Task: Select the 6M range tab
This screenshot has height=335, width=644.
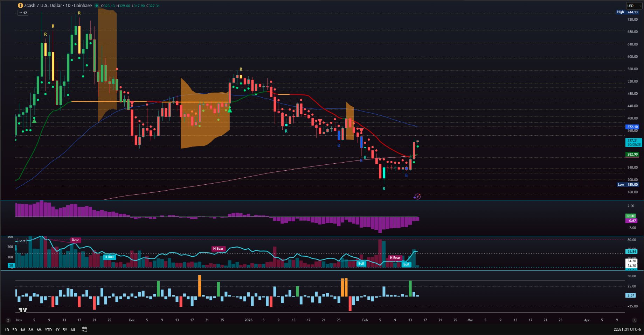Action: coord(39,330)
